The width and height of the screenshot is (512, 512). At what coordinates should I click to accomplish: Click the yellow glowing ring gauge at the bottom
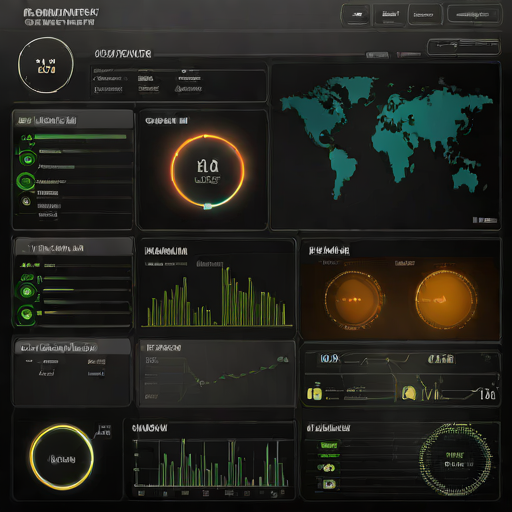(x=61, y=457)
